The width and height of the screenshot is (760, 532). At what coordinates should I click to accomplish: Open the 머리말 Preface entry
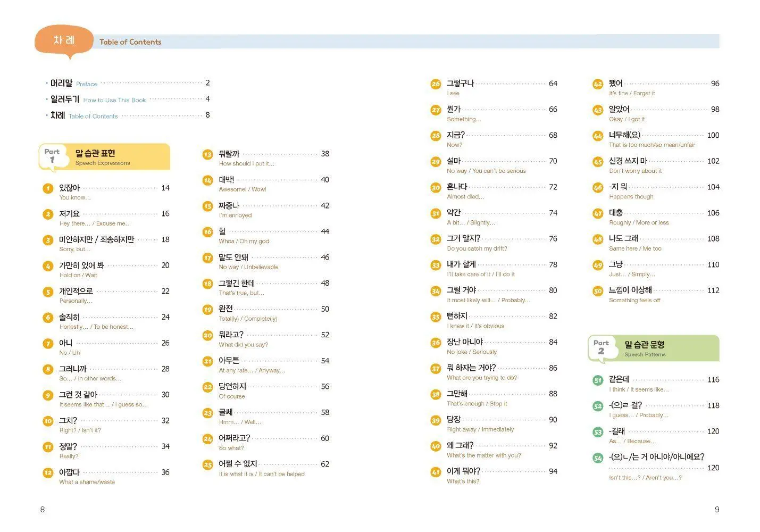pos(128,84)
